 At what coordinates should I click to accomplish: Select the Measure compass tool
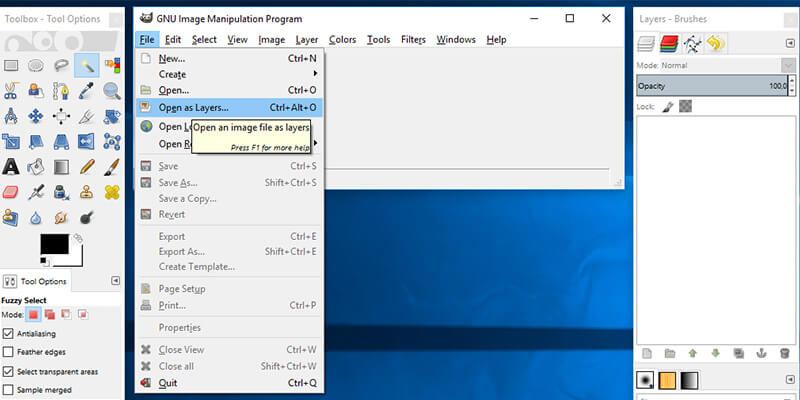coord(11,116)
